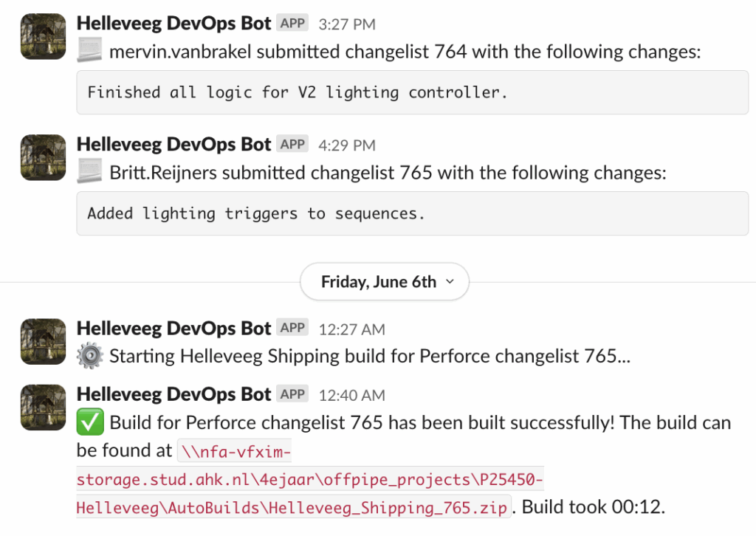Viewport: 756px width, 536px height.
Task: Click the bot avatar on the 12:40 AM message
Action: [x=43, y=407]
